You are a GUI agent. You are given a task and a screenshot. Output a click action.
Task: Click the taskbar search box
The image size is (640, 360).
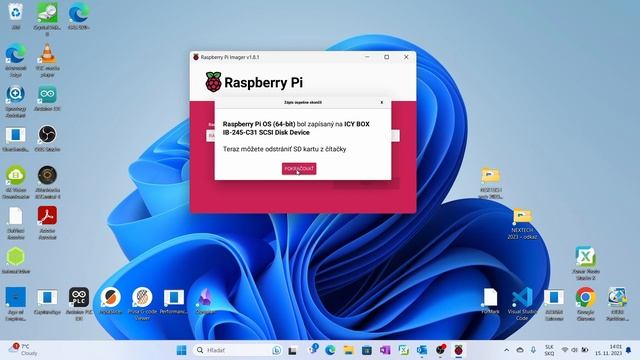pyautogui.click(x=238, y=350)
